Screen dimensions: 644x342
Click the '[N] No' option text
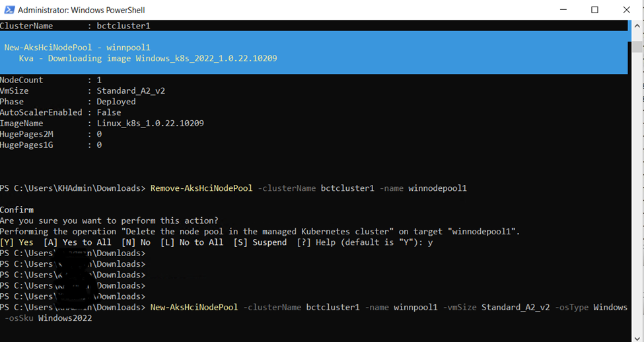pyautogui.click(x=136, y=242)
